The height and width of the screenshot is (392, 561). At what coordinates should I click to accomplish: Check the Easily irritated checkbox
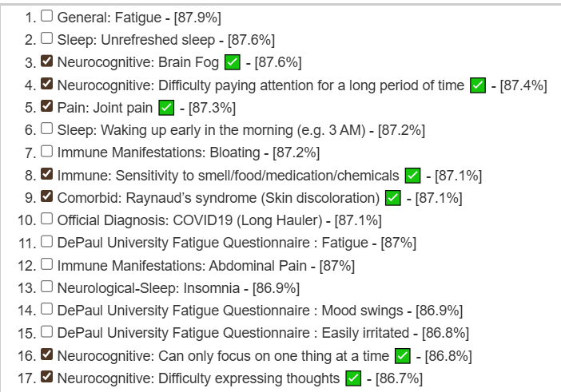pos(47,331)
